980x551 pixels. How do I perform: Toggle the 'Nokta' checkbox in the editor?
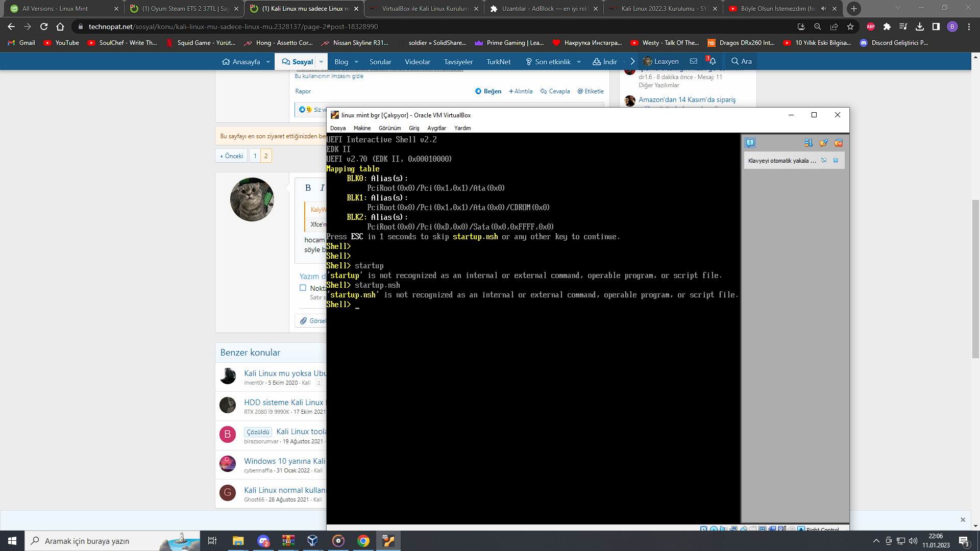303,288
